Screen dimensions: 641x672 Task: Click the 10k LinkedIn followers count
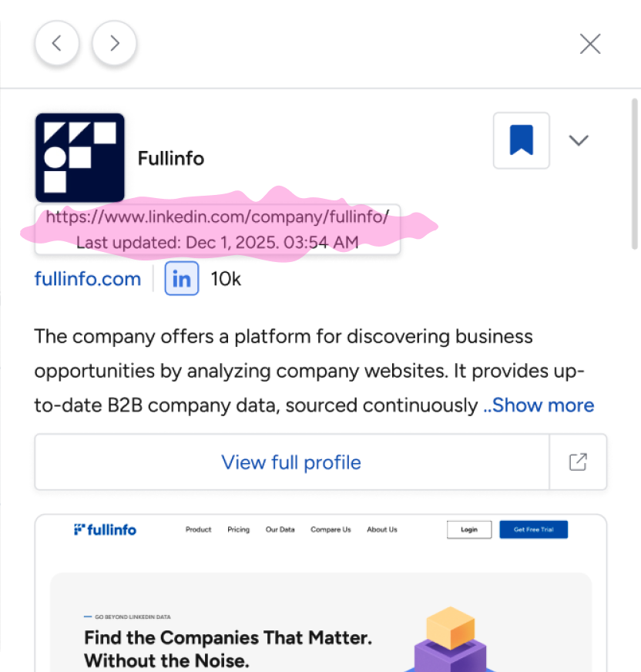226,279
